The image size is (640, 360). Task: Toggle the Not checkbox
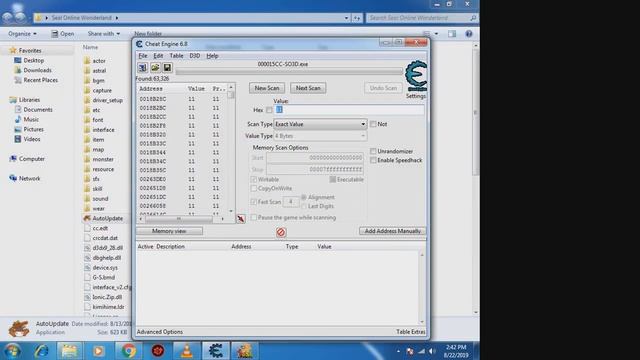(x=373, y=124)
